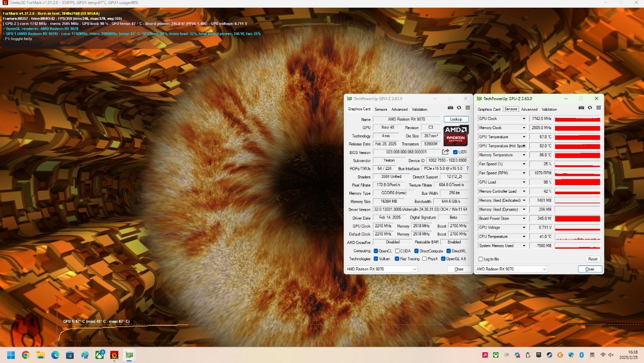Click the Lookup button
This screenshot has height=363, width=644.
click(x=456, y=119)
